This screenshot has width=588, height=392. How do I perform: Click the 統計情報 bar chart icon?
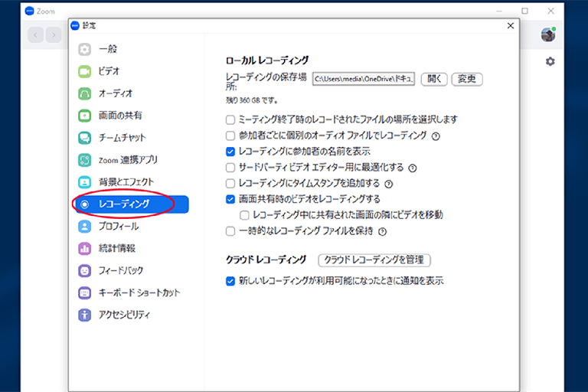pos(85,249)
